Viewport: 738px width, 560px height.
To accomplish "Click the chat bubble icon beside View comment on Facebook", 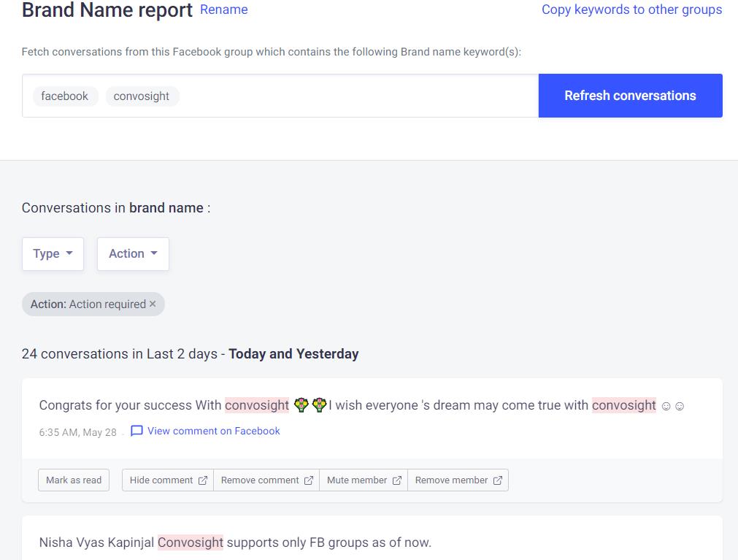I will [137, 431].
